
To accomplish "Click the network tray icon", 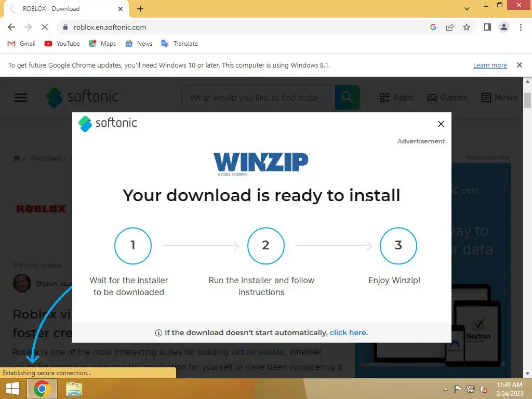I will 471,389.
